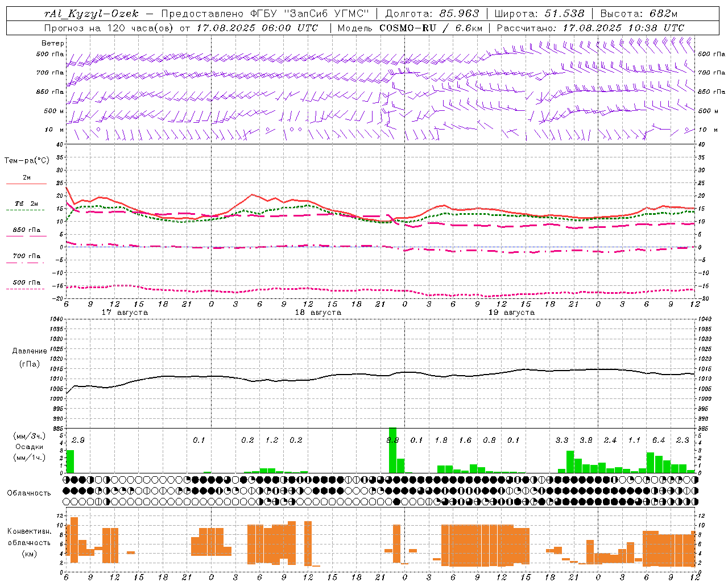
Task: Click the 18 августа date label
Action: click(x=318, y=313)
